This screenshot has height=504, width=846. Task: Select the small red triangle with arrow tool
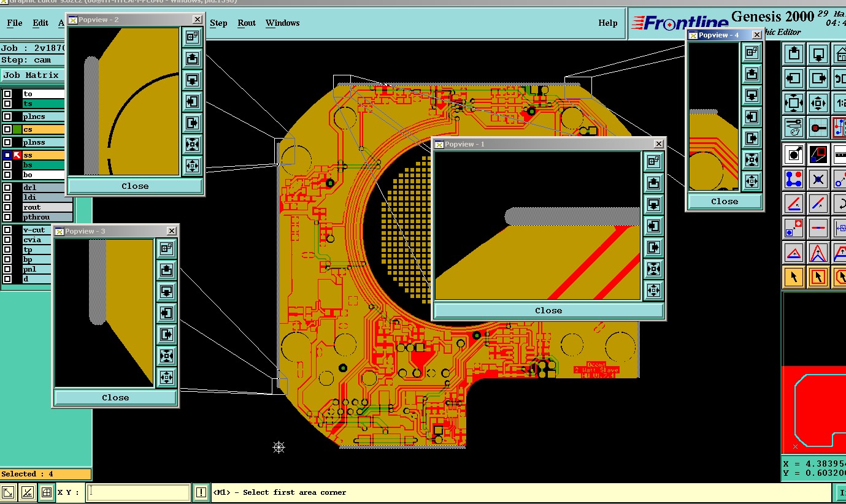(x=794, y=252)
